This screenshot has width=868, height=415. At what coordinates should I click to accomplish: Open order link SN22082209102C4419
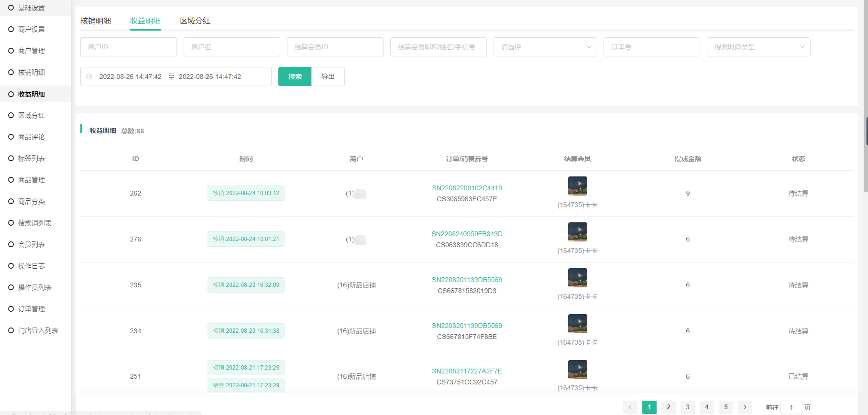pos(467,188)
